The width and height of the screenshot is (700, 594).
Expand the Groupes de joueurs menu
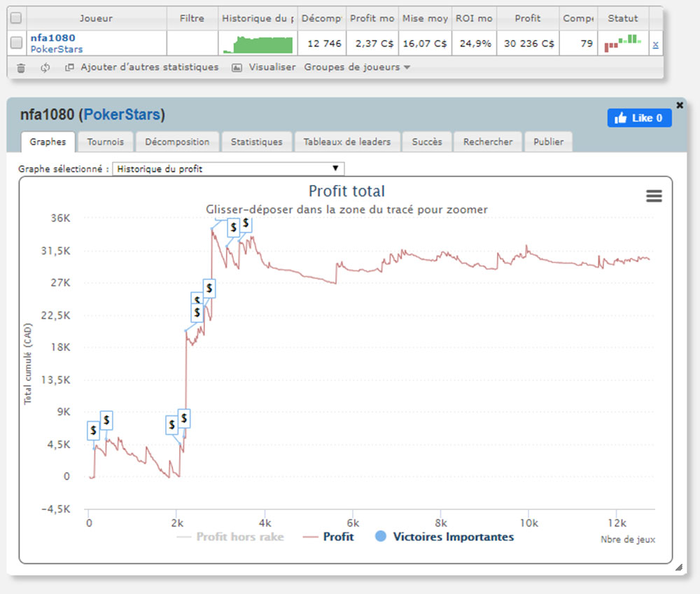point(357,67)
